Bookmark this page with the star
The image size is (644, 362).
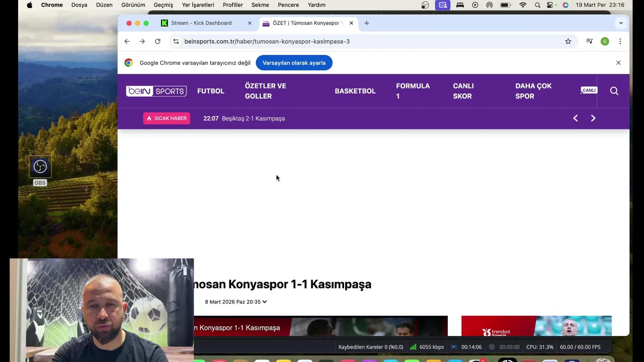pos(568,41)
